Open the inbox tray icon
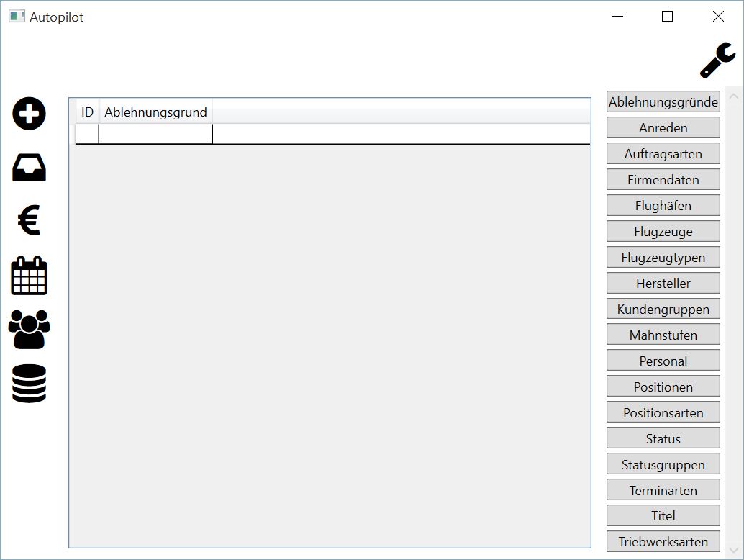This screenshot has height=560, width=744. [x=29, y=168]
